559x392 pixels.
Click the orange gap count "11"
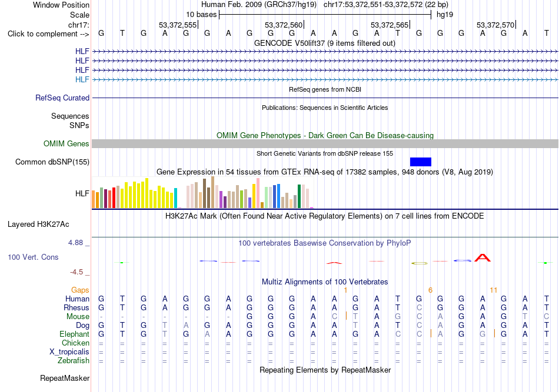pyautogui.click(x=494, y=290)
